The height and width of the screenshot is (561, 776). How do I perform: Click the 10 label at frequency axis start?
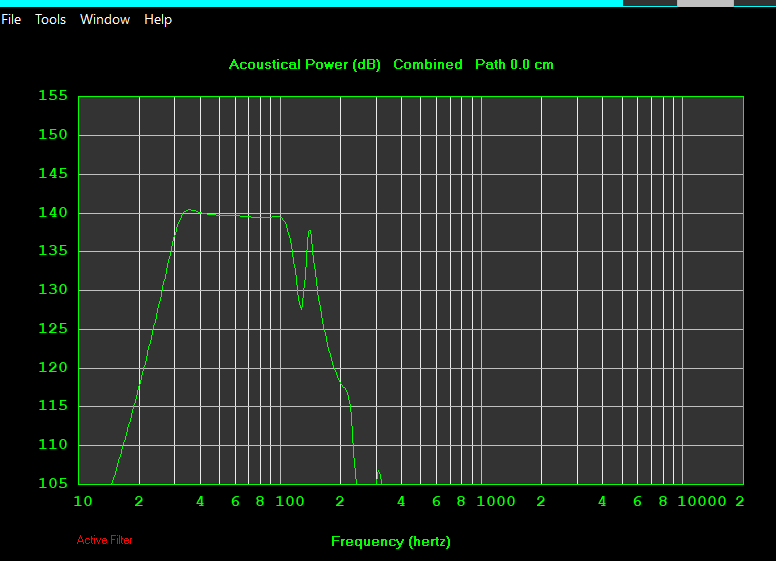tap(83, 502)
